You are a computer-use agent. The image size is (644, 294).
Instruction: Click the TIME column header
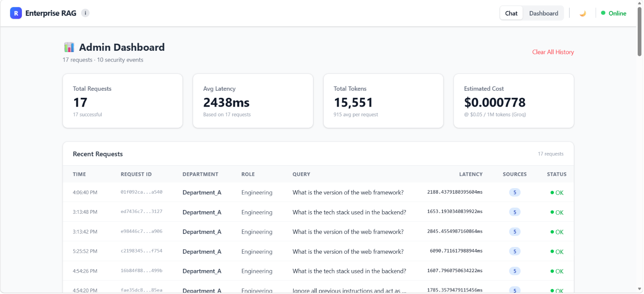coord(79,174)
